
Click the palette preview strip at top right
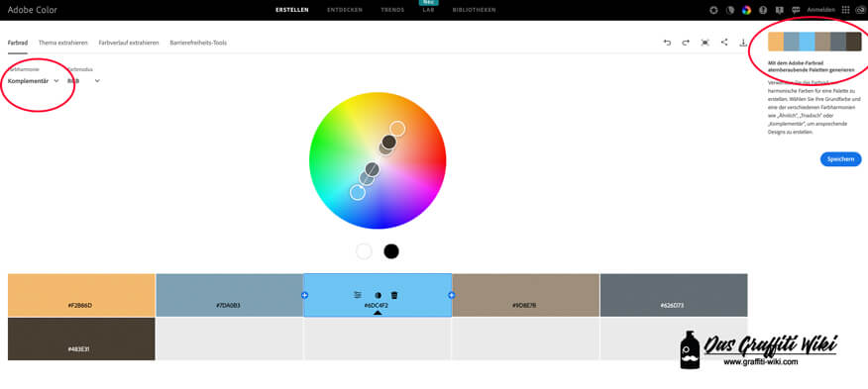pyautogui.click(x=814, y=42)
